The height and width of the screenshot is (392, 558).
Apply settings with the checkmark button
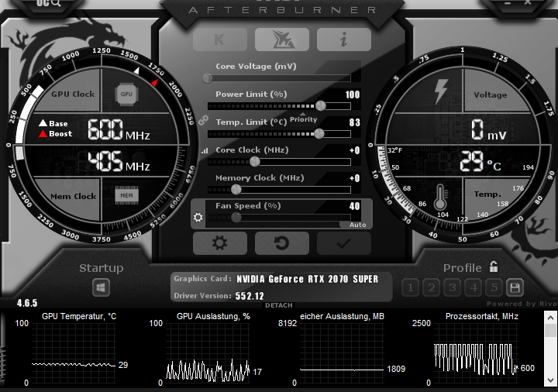point(344,243)
